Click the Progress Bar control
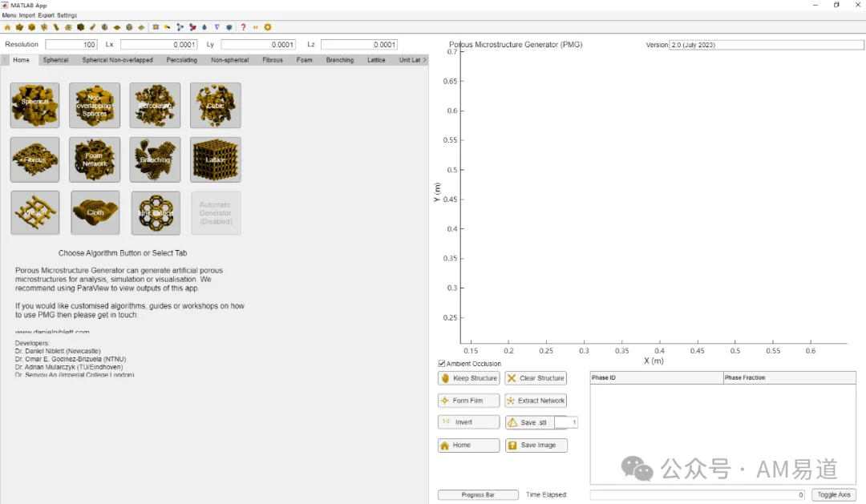Viewport: 866px width, 504px height. [478, 494]
